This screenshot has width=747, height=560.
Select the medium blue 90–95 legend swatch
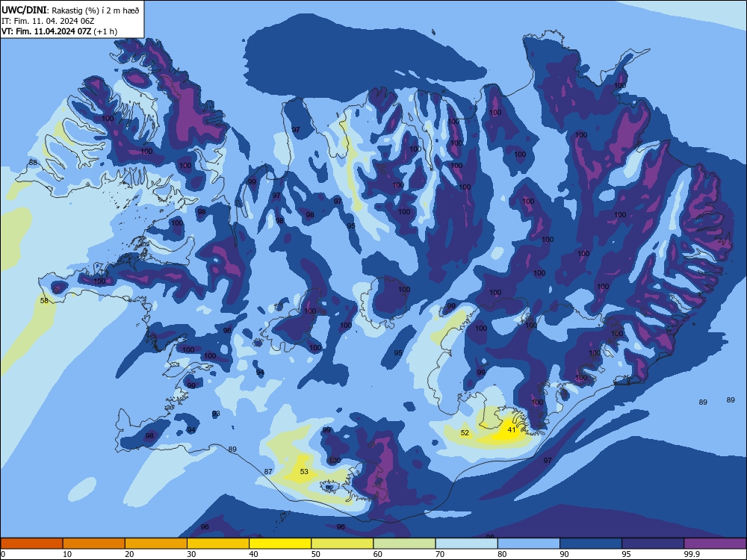pyautogui.click(x=591, y=544)
